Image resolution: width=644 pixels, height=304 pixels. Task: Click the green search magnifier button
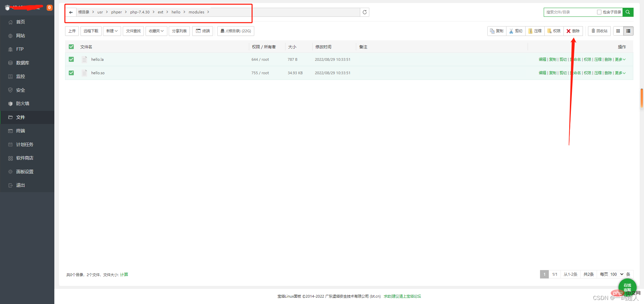[x=628, y=12]
